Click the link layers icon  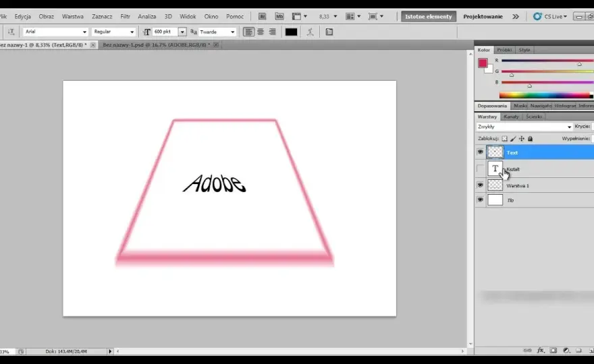click(x=527, y=351)
